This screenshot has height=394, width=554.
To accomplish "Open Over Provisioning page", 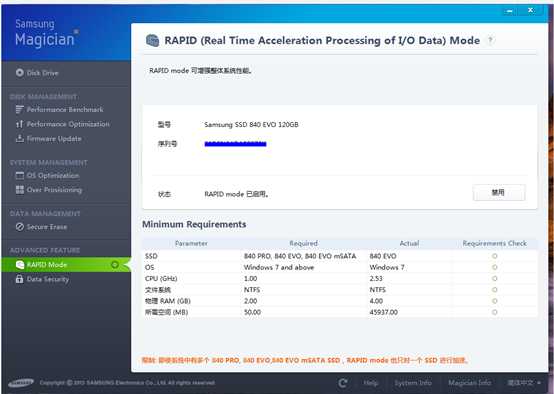I will click(49, 190).
